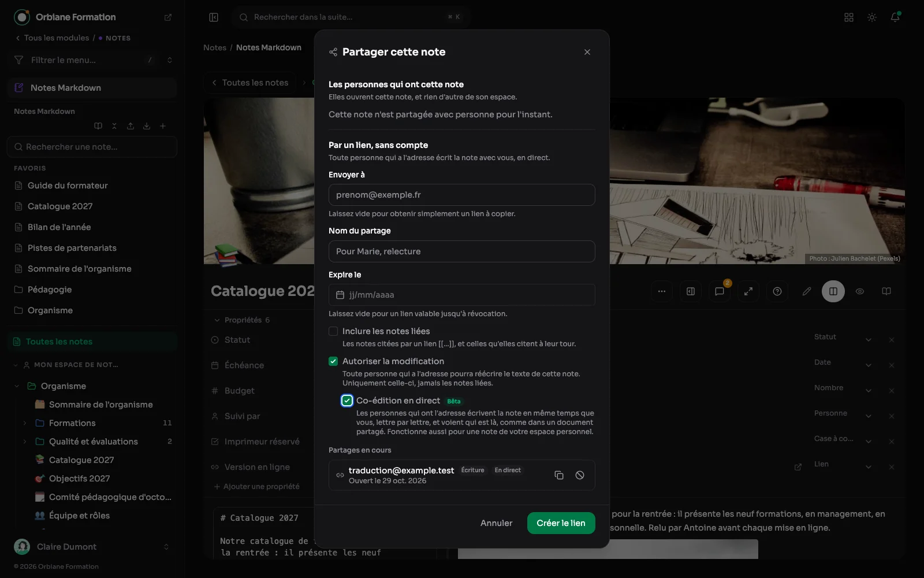Toggle the light/dark theme sun icon
Viewport: 924px width, 578px height.
(x=872, y=17)
